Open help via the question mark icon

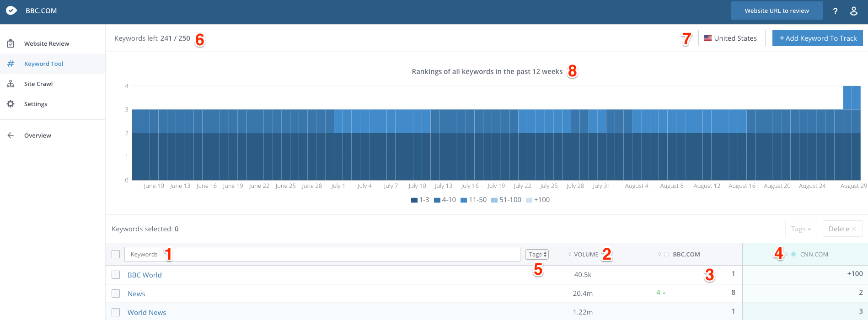coord(835,11)
